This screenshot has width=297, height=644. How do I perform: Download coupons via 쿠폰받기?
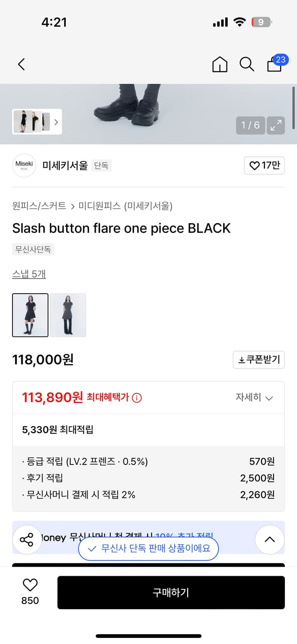pos(258,360)
